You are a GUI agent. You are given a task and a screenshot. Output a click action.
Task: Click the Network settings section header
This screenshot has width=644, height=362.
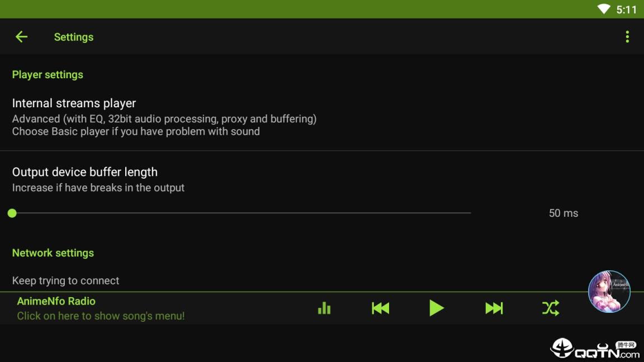click(x=53, y=253)
